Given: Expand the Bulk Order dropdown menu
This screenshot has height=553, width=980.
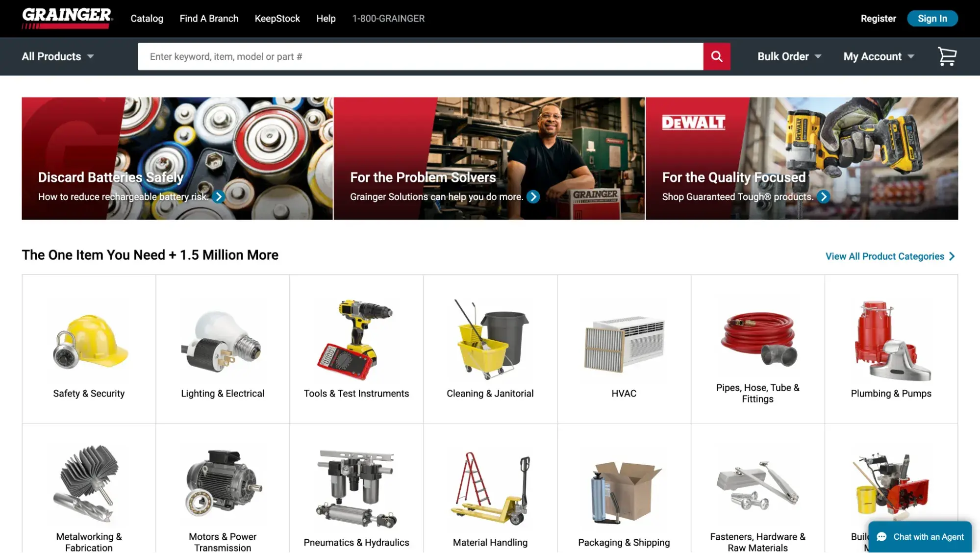Looking at the screenshot, I should coord(789,56).
